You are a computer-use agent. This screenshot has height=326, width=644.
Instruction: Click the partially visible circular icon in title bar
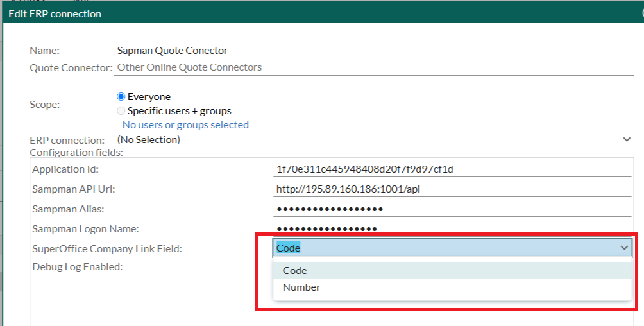[642, 13]
